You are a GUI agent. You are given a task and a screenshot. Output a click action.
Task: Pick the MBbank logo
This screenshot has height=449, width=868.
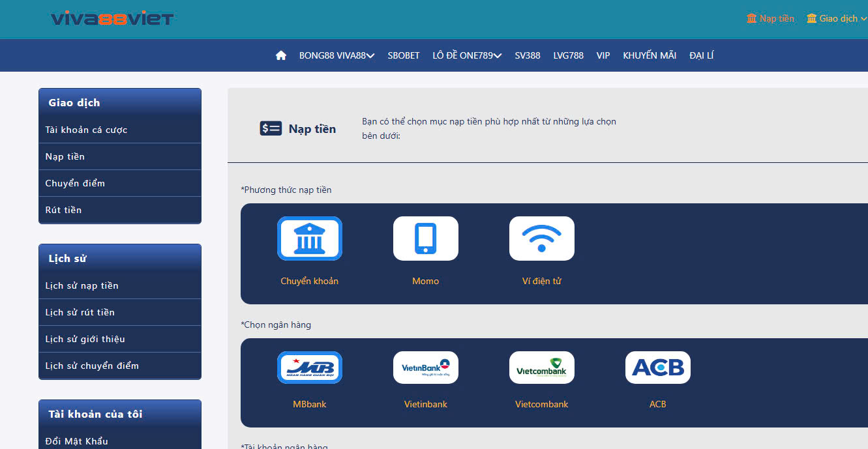pos(310,368)
